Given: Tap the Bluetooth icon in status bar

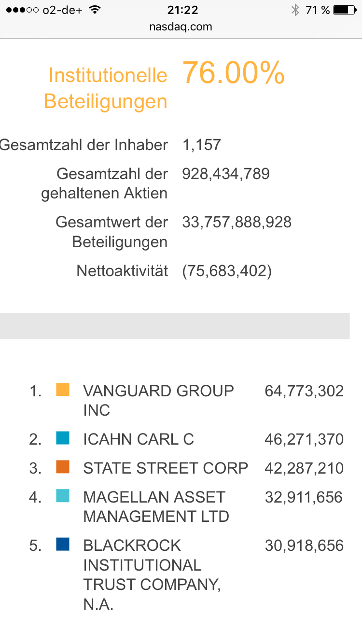Looking at the screenshot, I should 295,10.
